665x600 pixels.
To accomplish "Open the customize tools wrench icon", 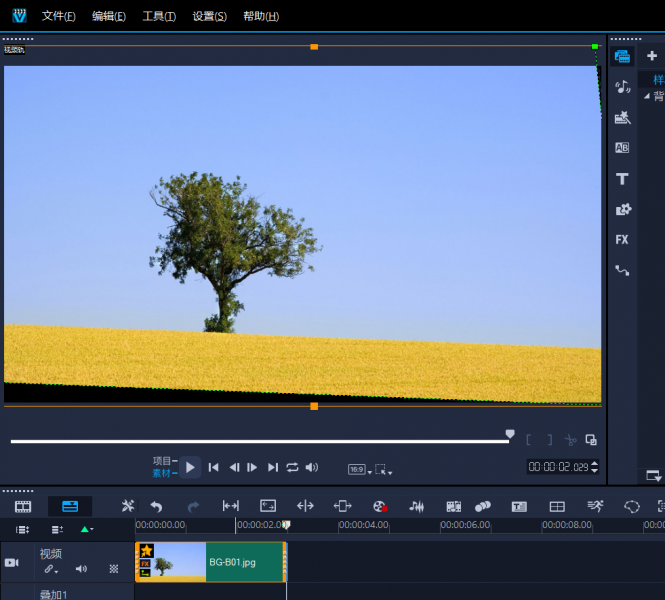I will 127,507.
